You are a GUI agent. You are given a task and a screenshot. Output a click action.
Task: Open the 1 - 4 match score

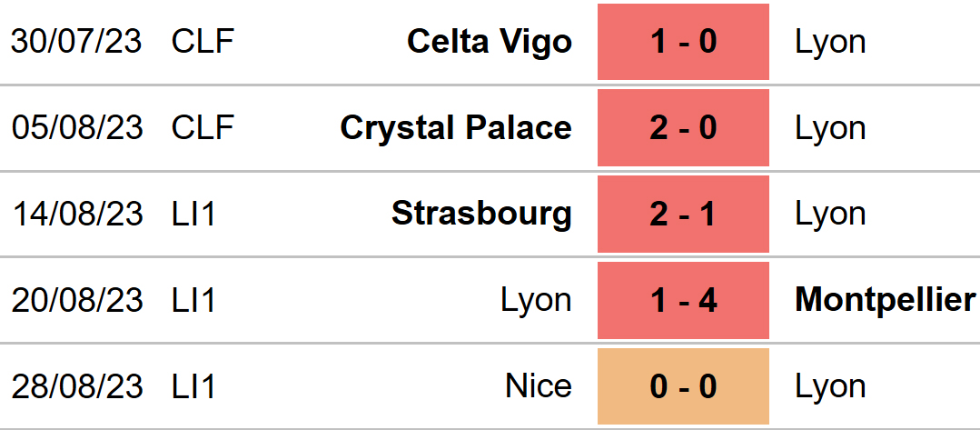click(x=683, y=300)
